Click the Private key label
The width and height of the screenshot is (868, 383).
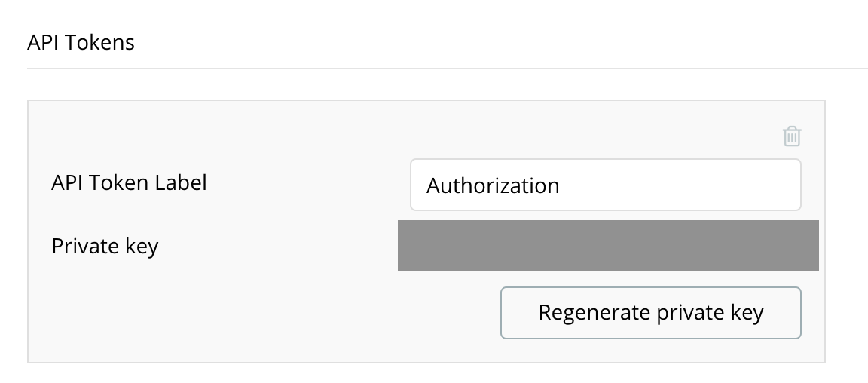(105, 246)
